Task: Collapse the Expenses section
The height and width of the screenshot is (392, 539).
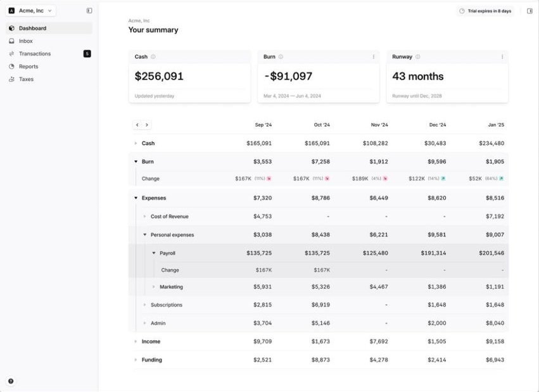Action: 136,198
